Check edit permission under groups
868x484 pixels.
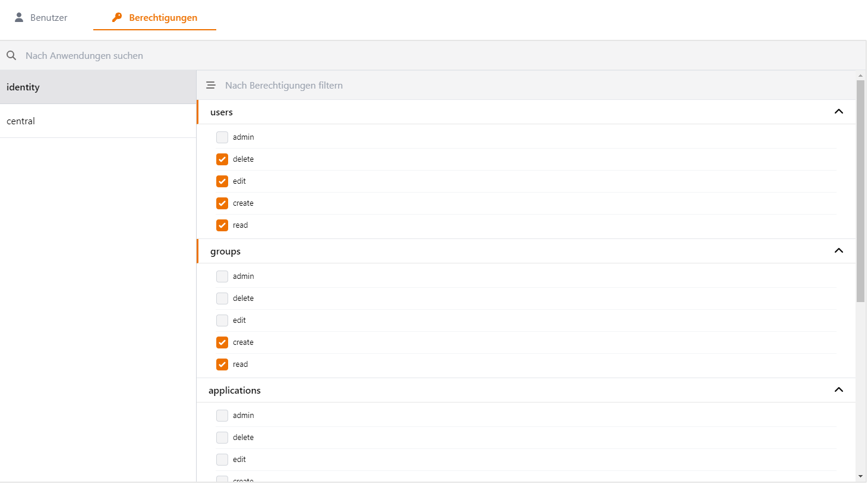pos(222,320)
